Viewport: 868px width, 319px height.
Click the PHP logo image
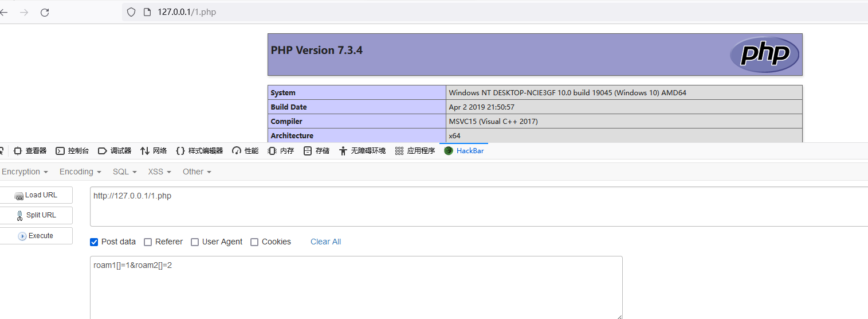point(764,55)
